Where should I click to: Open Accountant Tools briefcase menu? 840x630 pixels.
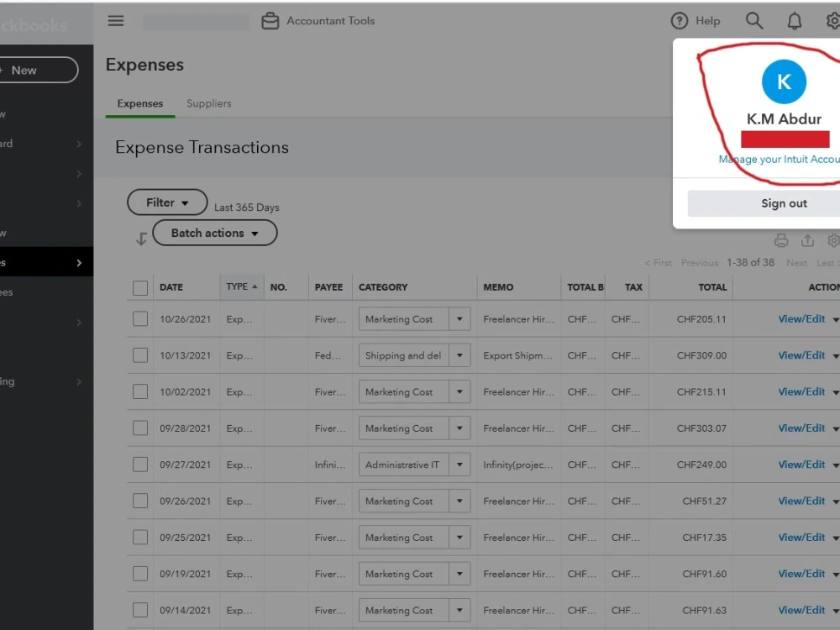click(318, 21)
